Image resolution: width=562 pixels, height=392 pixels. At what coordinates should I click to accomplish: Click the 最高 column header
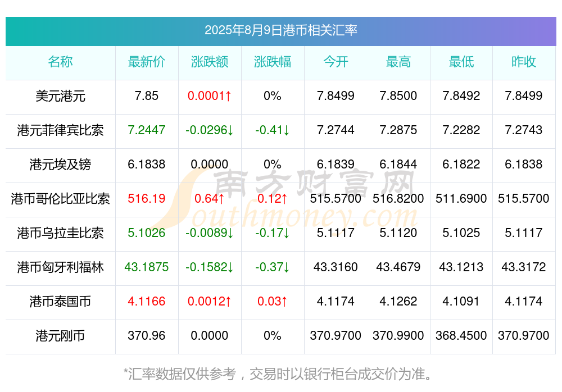398,62
